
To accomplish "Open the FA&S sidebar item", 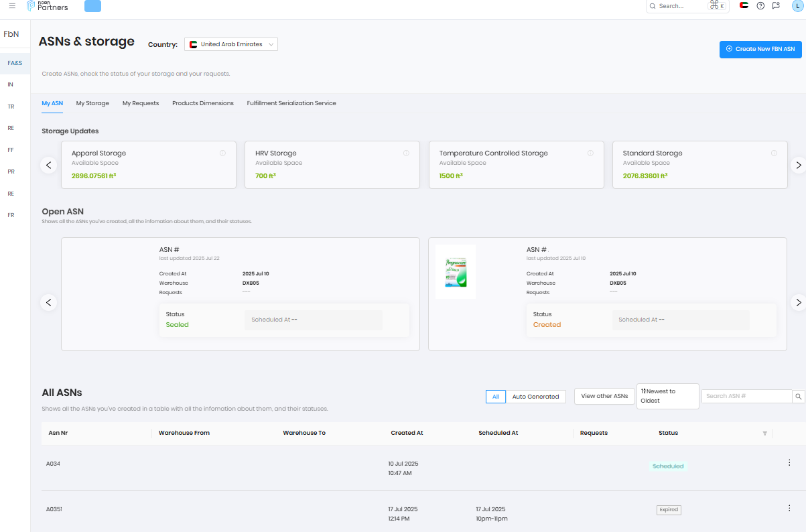I will tap(15, 63).
